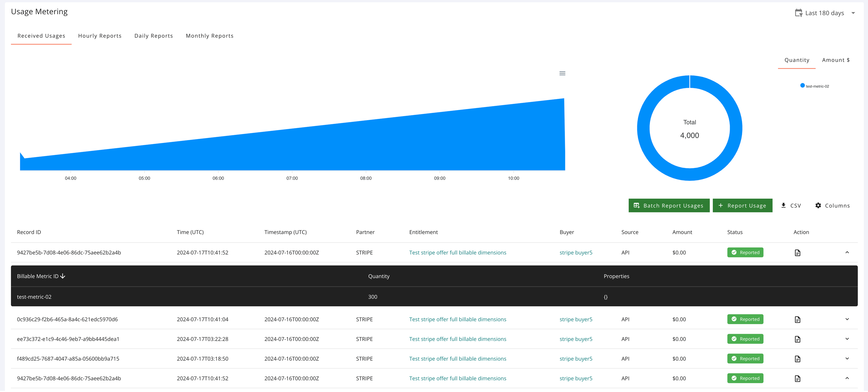Switch to the Monthly Reports tab
Image resolution: width=868 pixels, height=392 pixels.
click(209, 36)
